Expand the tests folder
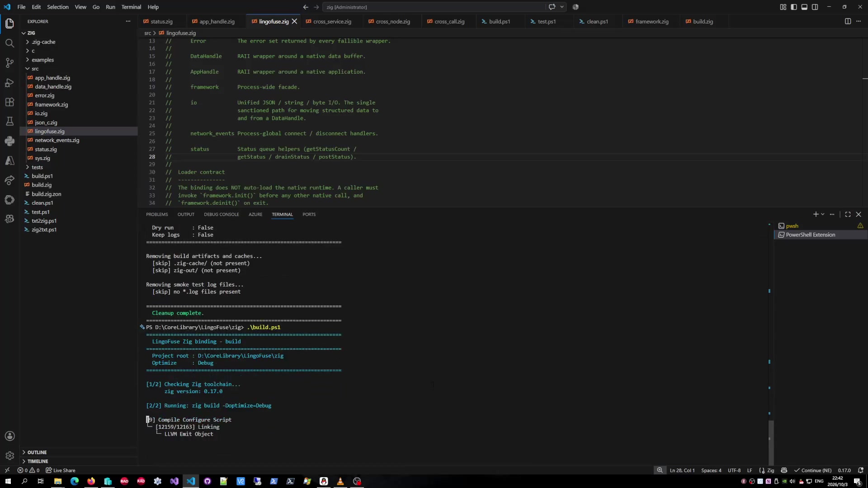The image size is (868, 488). tap(37, 167)
